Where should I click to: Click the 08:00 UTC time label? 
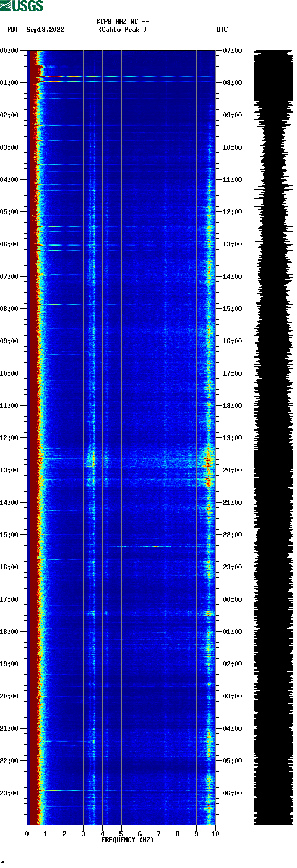[x=232, y=83]
